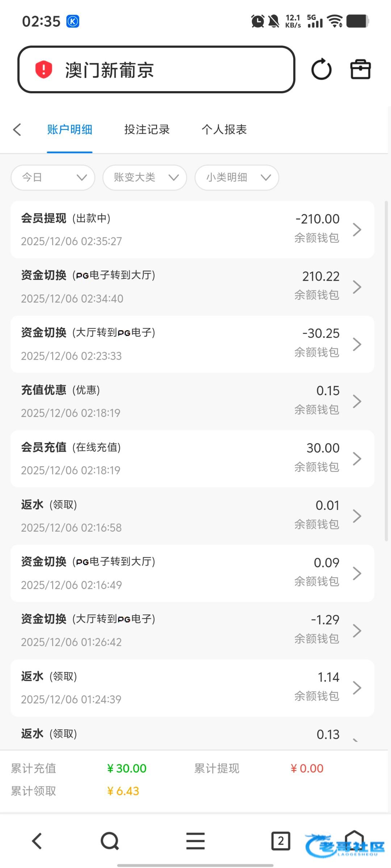
Task: Reload the page with the refresh icon
Action: pyautogui.click(x=321, y=69)
